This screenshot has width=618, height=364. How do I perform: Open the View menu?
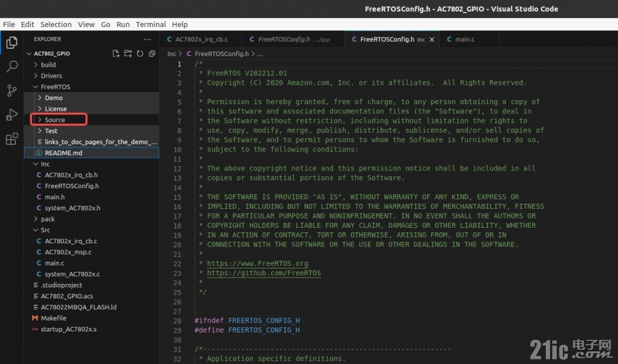[86, 25]
